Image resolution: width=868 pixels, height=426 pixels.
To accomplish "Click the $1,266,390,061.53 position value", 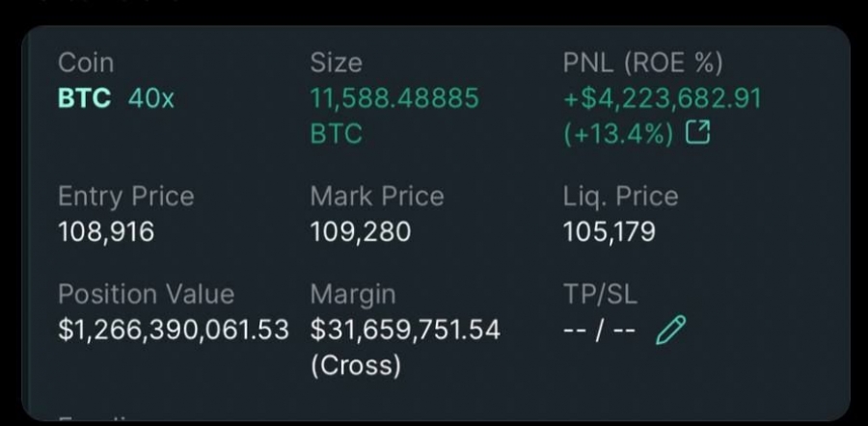I will 173,330.
